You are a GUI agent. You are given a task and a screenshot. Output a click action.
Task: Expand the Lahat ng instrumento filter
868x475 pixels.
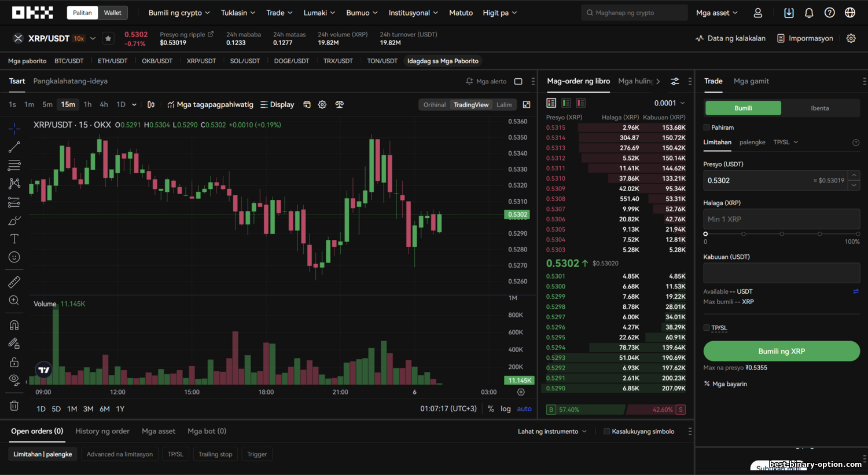pyautogui.click(x=552, y=432)
